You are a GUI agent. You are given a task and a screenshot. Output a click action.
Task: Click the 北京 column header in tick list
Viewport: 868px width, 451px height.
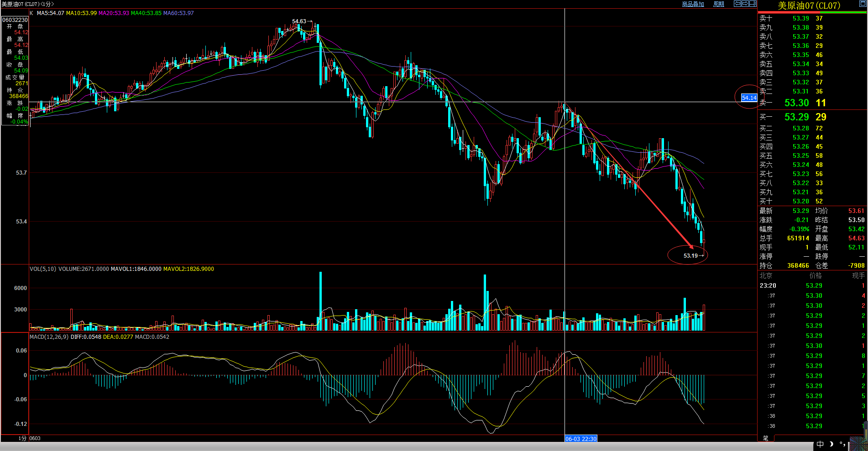(766, 276)
